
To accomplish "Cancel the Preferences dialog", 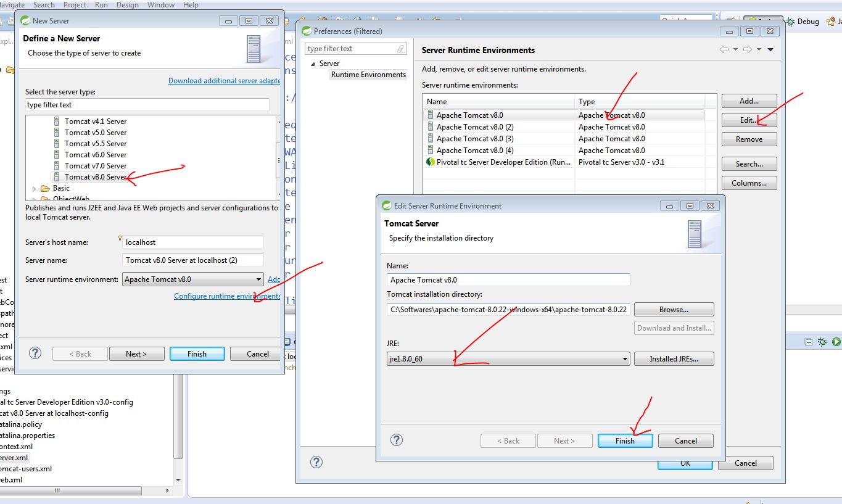I will [745, 463].
